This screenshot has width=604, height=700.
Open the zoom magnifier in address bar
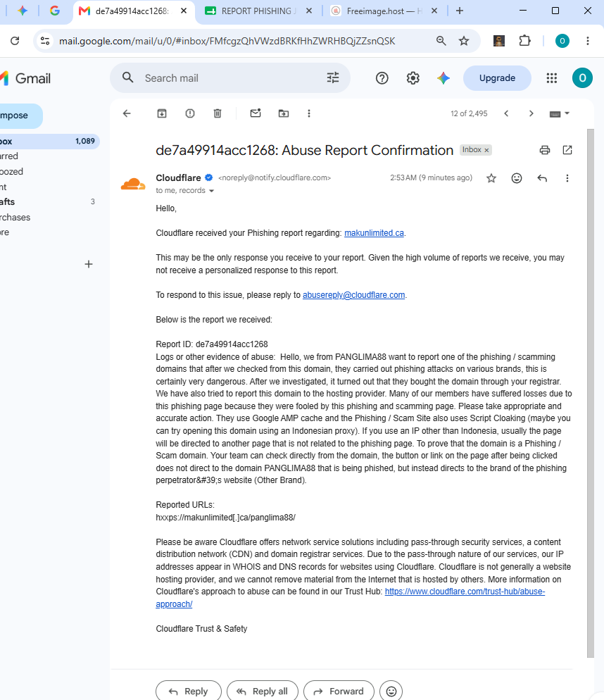(441, 41)
